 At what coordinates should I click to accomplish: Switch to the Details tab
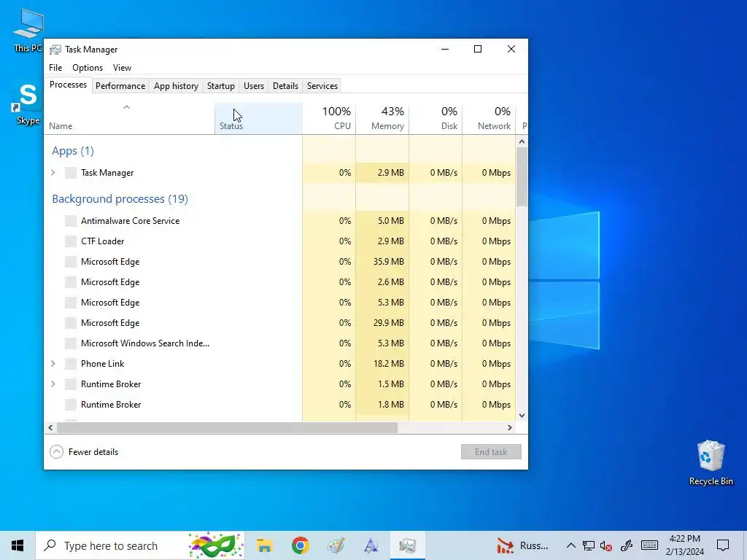286,86
